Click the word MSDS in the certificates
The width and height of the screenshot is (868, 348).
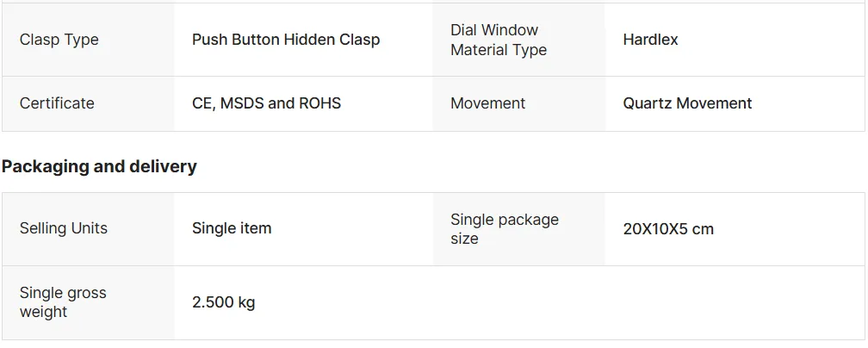(242, 103)
